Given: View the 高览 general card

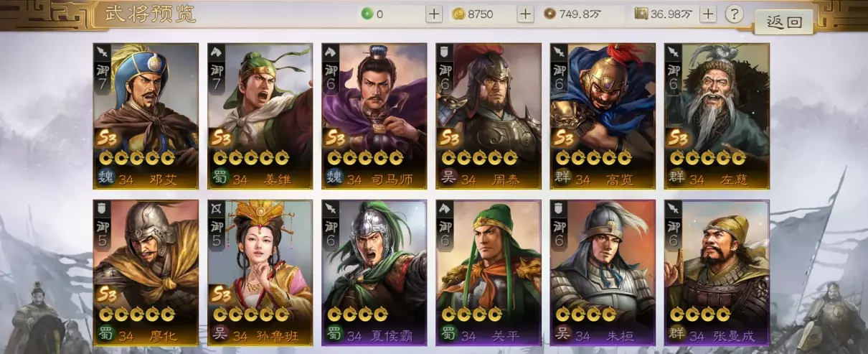Looking at the screenshot, I should click(603, 116).
